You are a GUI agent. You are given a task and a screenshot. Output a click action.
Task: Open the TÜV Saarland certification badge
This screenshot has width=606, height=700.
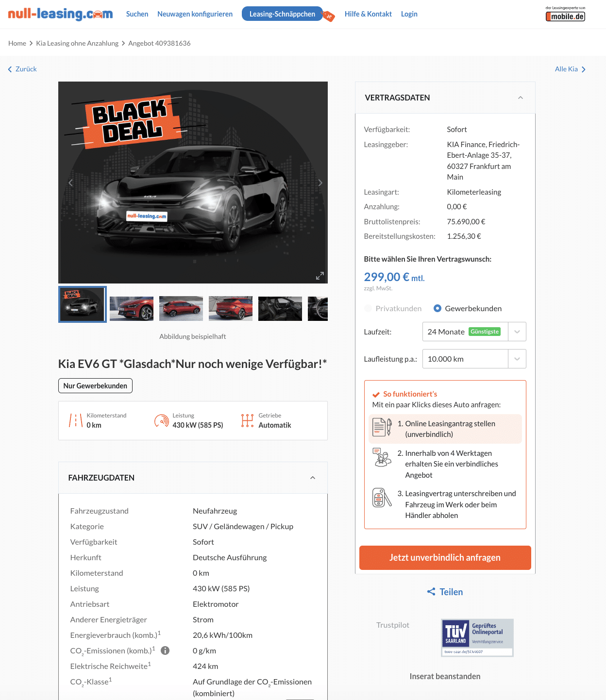point(477,637)
